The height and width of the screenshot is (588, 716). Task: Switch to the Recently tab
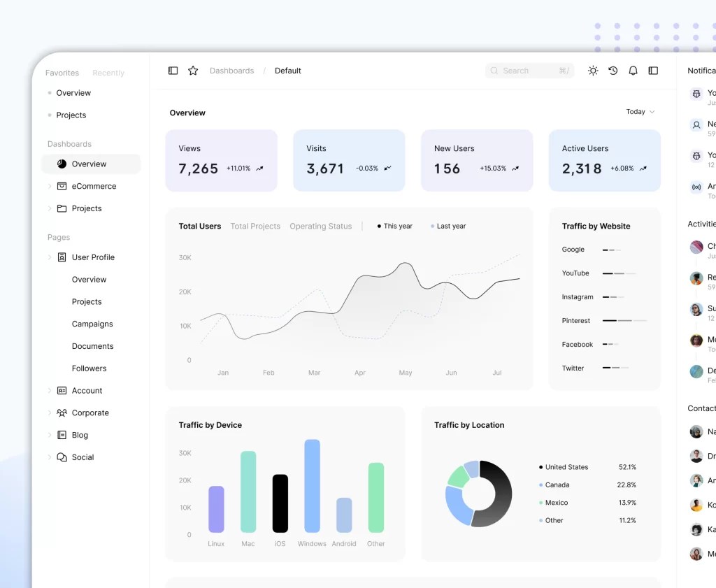coord(108,73)
